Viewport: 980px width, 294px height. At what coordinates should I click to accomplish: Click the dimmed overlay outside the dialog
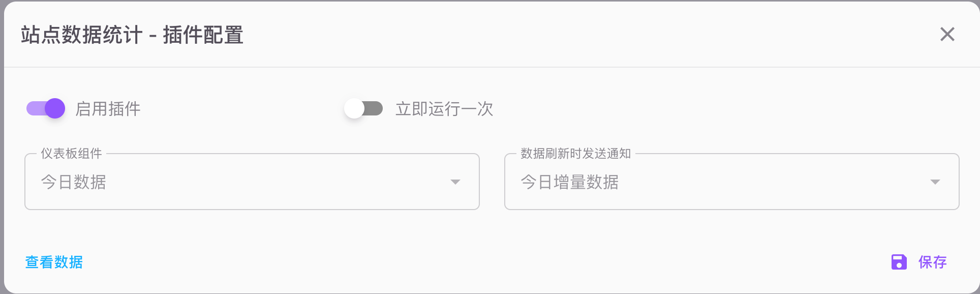pyautogui.click(x=2, y=153)
